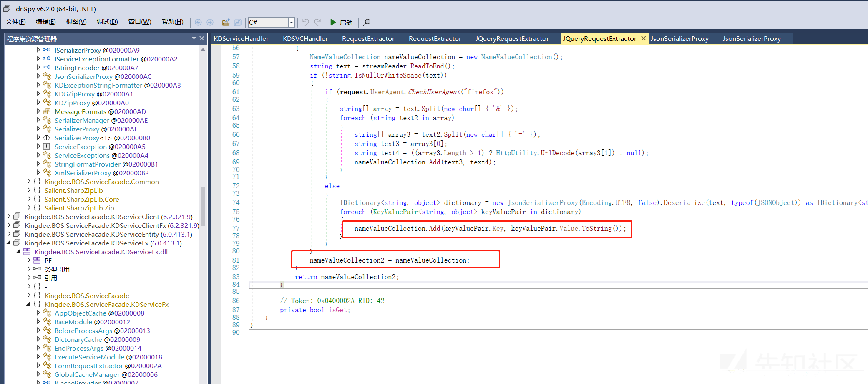The image size is (868, 384).
Task: Click the MessageFormats enum icon
Action: pyautogui.click(x=47, y=111)
